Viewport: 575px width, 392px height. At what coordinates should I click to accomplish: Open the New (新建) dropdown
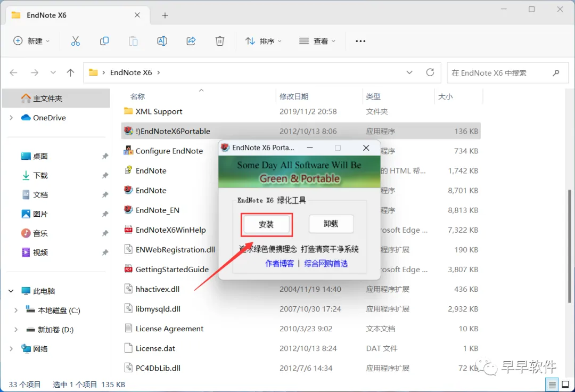pos(31,41)
